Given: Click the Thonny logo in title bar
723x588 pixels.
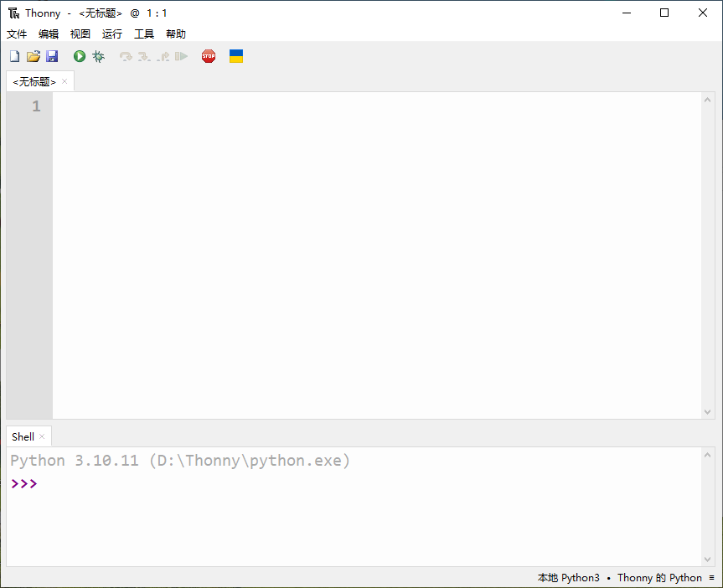Looking at the screenshot, I should (14, 13).
